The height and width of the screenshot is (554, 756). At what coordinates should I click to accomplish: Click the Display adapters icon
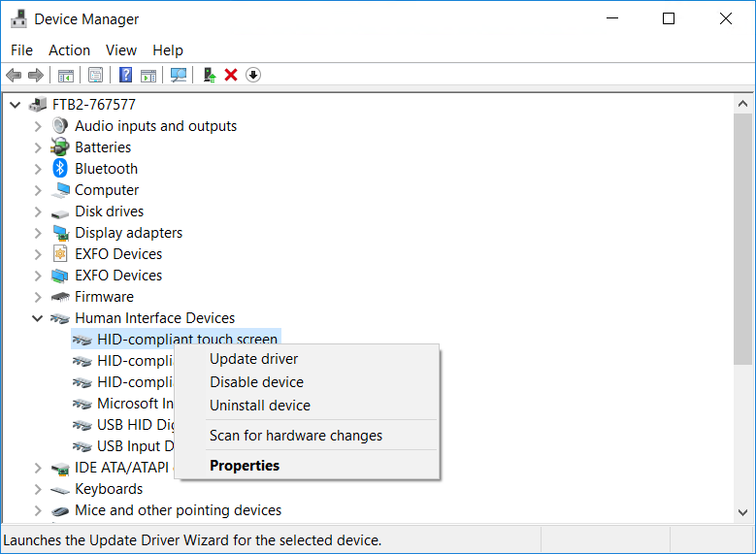[x=60, y=233]
